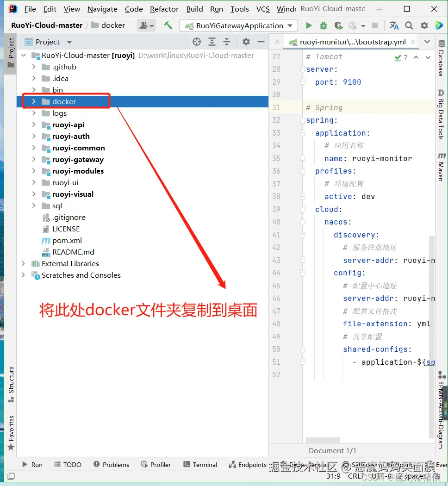Viewport: 448px width, 486px height.
Task: Hide the Project panel with minus icon
Action: (261, 42)
